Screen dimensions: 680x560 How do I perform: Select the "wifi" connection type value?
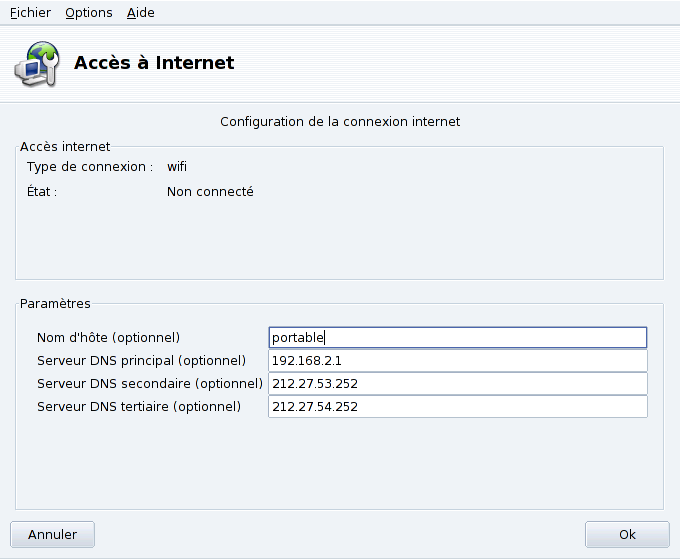tap(177, 167)
